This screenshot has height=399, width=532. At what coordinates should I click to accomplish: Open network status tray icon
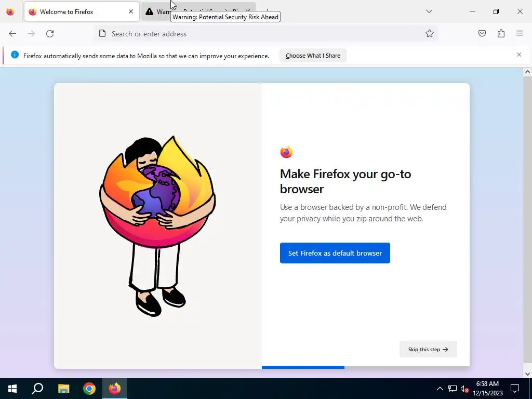click(x=453, y=389)
